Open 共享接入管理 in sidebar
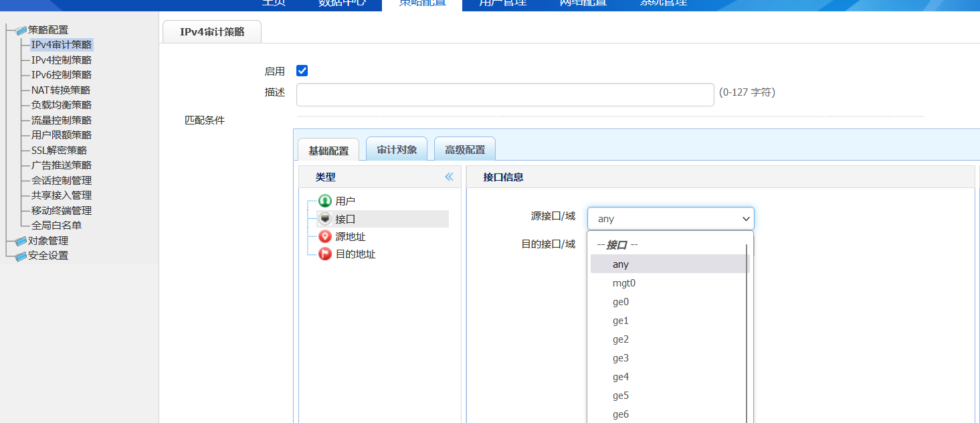980x423 pixels. 62,195
